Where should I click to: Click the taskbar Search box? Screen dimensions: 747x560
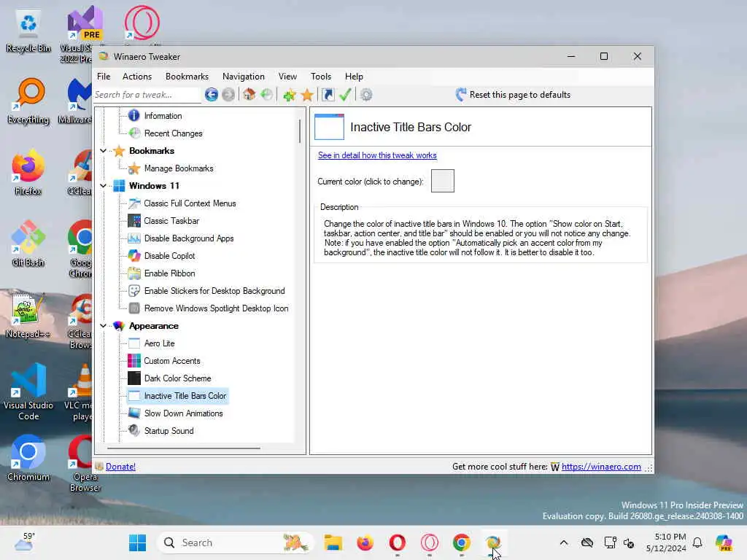pyautogui.click(x=236, y=542)
